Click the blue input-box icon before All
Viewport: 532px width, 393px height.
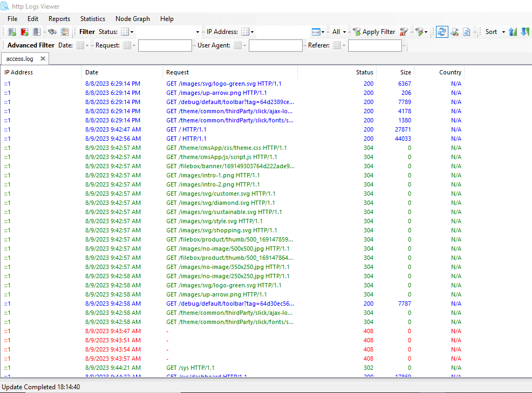click(316, 32)
